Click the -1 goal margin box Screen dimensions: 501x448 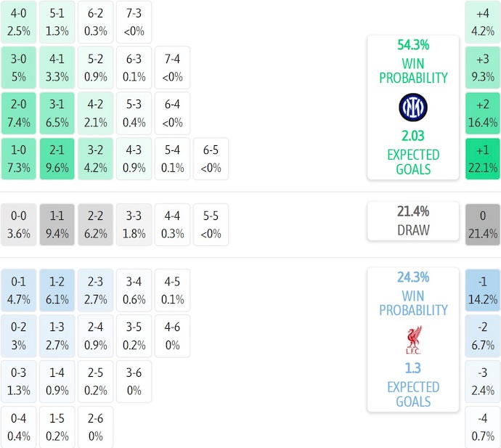tap(483, 290)
